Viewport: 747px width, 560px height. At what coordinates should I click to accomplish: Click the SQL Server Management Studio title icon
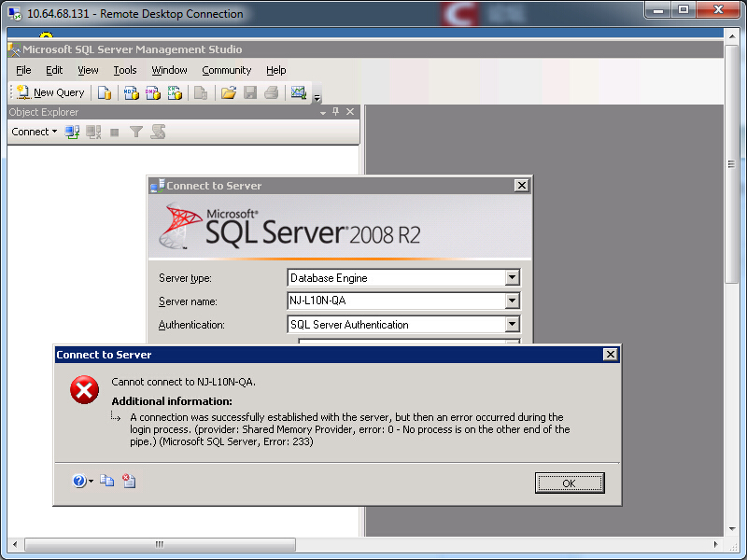(x=14, y=49)
